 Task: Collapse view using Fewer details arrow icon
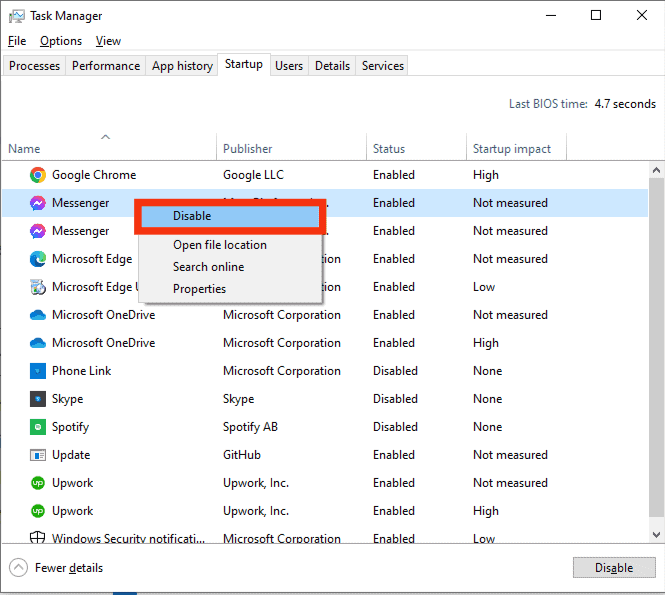(x=18, y=567)
